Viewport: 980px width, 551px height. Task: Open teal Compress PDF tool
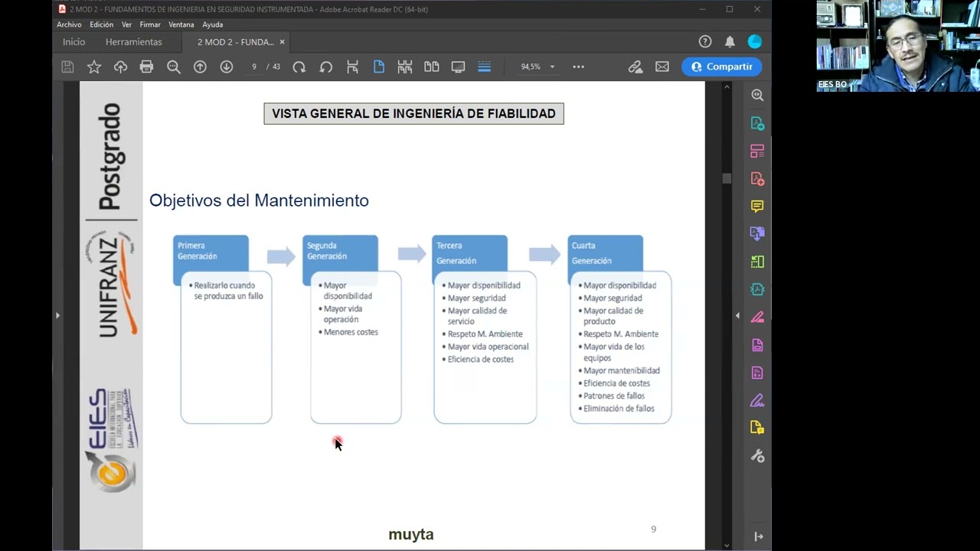757,289
